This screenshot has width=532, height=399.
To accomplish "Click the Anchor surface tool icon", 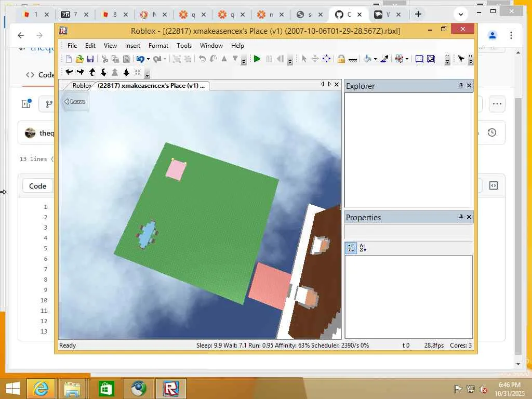I will tap(353, 60).
